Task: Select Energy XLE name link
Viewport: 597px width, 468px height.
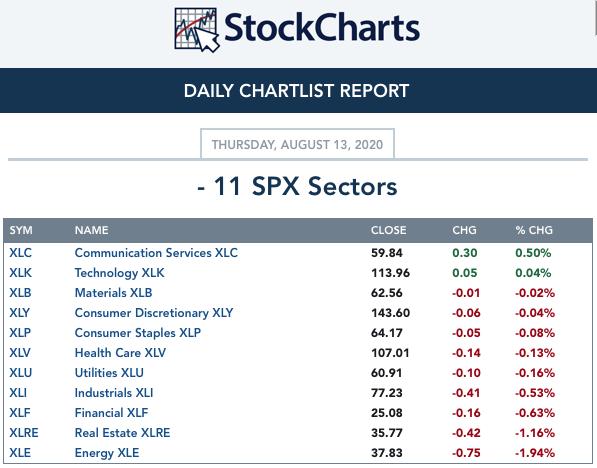Action: click(x=107, y=453)
